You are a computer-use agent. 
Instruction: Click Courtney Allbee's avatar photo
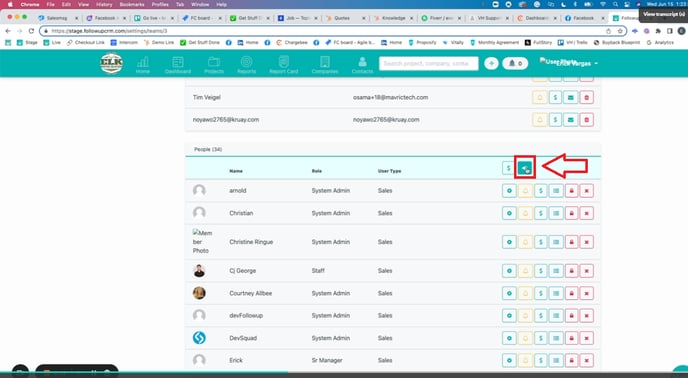pyautogui.click(x=199, y=293)
